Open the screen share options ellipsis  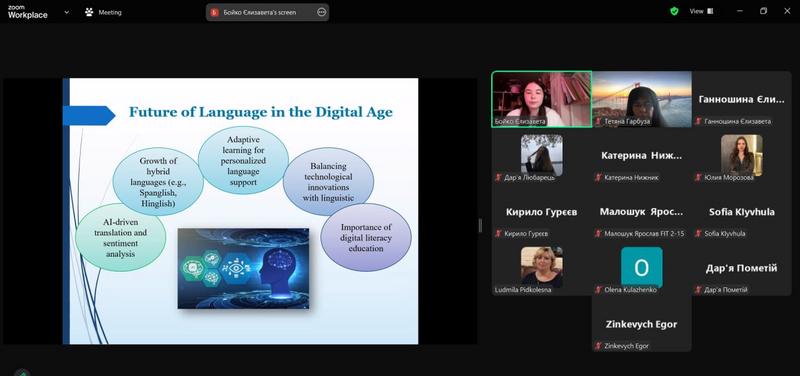[x=321, y=12]
